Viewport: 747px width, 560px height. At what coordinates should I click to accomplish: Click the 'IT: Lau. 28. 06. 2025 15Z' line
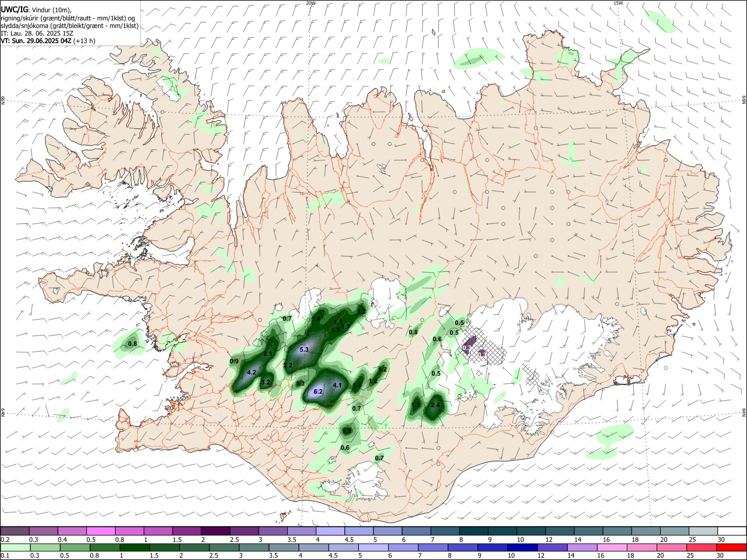point(37,33)
